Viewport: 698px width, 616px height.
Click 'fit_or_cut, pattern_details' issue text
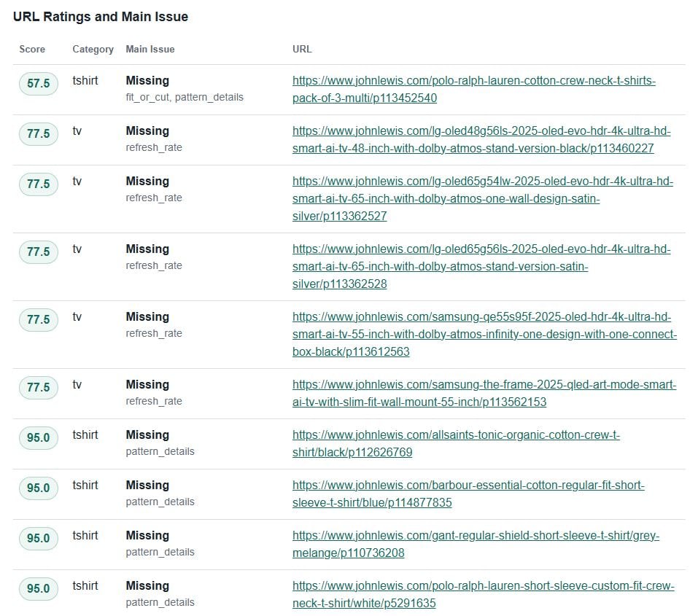coord(185,97)
